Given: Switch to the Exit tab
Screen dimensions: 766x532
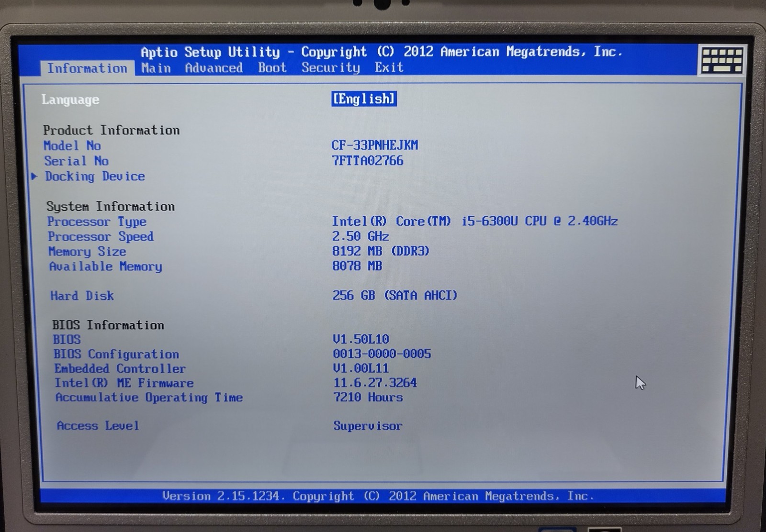Looking at the screenshot, I should pyautogui.click(x=389, y=67).
